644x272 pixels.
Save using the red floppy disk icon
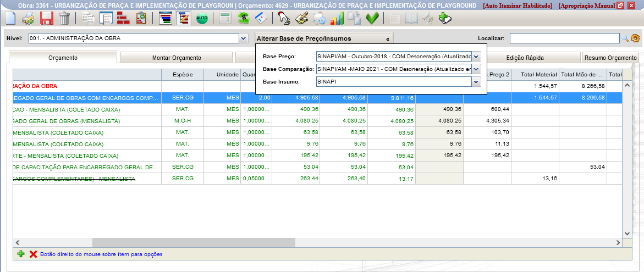point(46,19)
